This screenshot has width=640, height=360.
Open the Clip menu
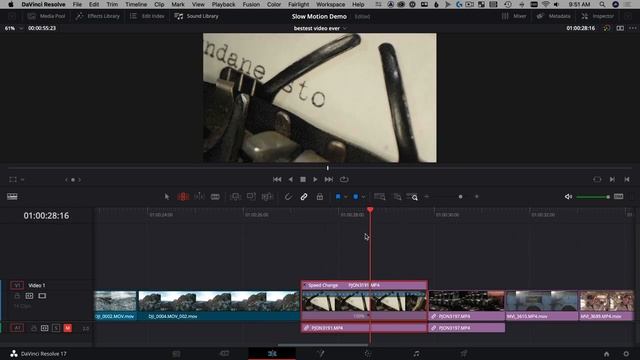tap(159, 4)
